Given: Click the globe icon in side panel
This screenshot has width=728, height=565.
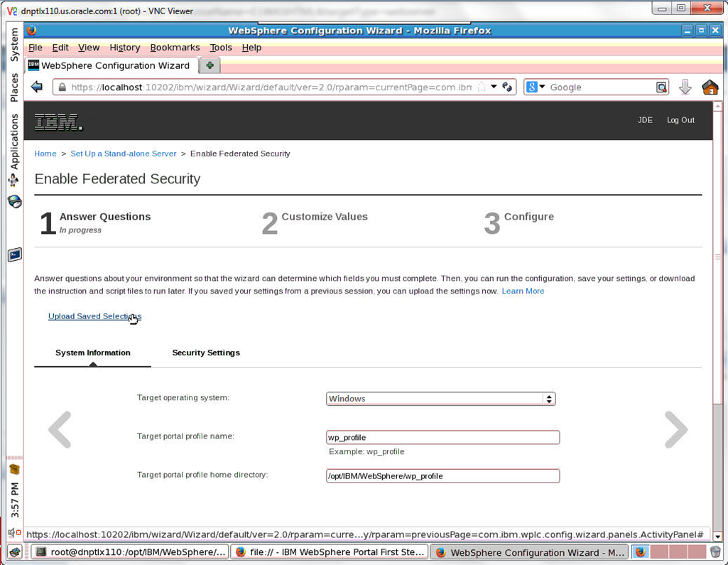Looking at the screenshot, I should (x=14, y=202).
